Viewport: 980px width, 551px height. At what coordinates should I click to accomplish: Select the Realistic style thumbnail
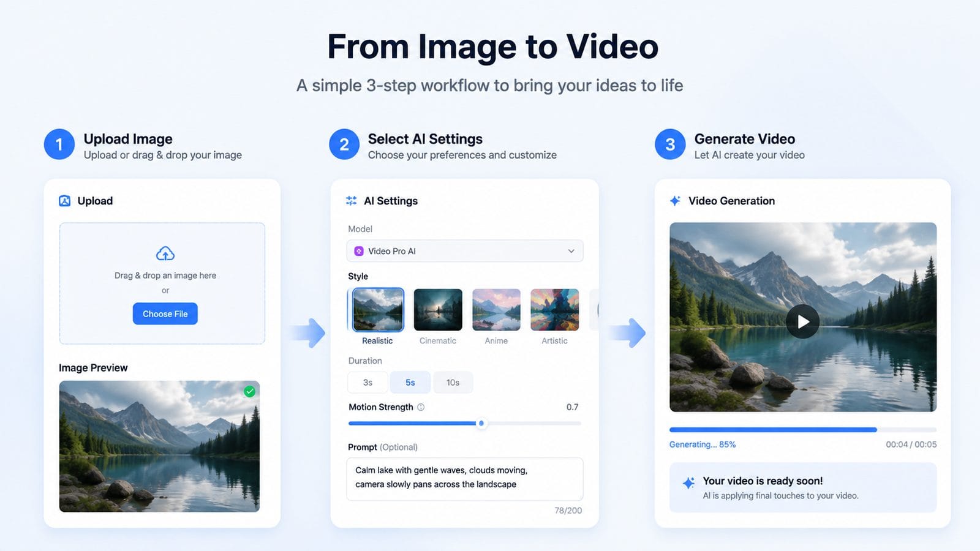(378, 310)
